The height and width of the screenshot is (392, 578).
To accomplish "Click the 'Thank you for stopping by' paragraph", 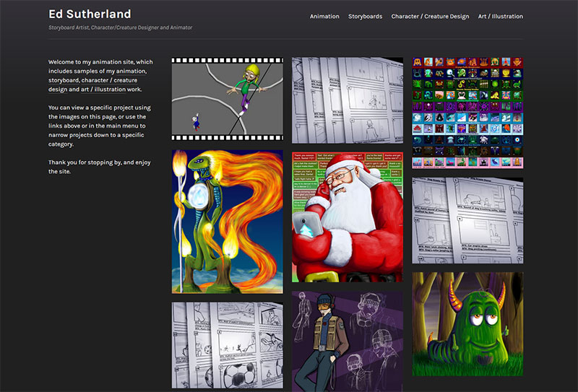I will pos(100,167).
